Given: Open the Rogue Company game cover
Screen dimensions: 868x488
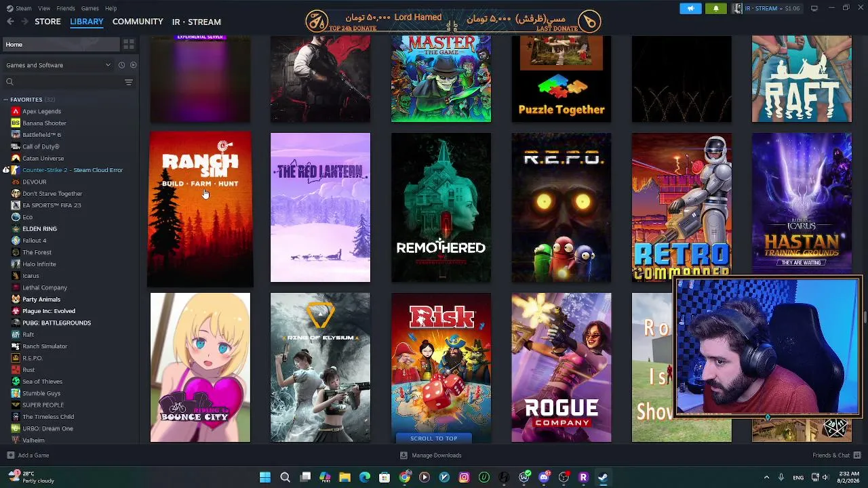Looking at the screenshot, I should [x=561, y=367].
